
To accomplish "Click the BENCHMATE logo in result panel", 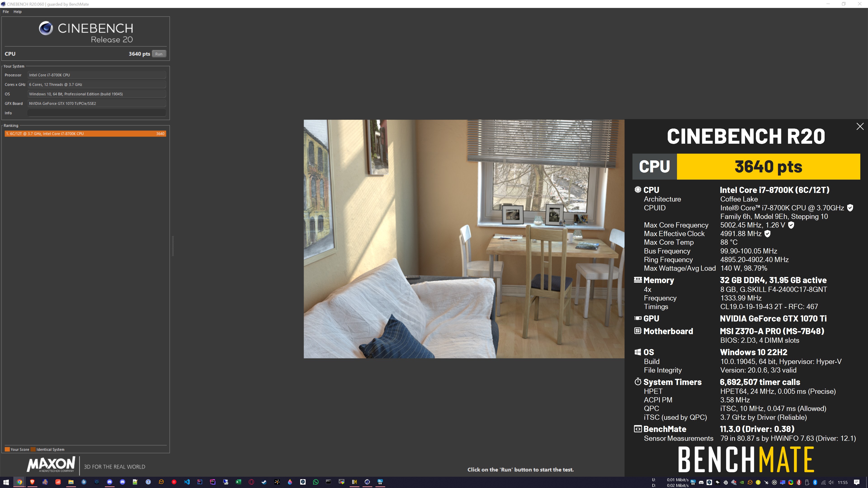I will pos(746,459).
